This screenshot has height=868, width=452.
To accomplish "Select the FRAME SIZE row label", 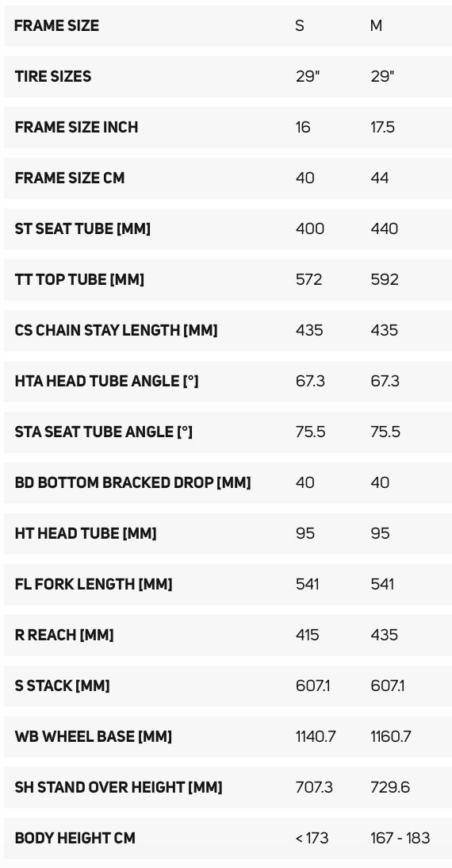I will point(56,25).
